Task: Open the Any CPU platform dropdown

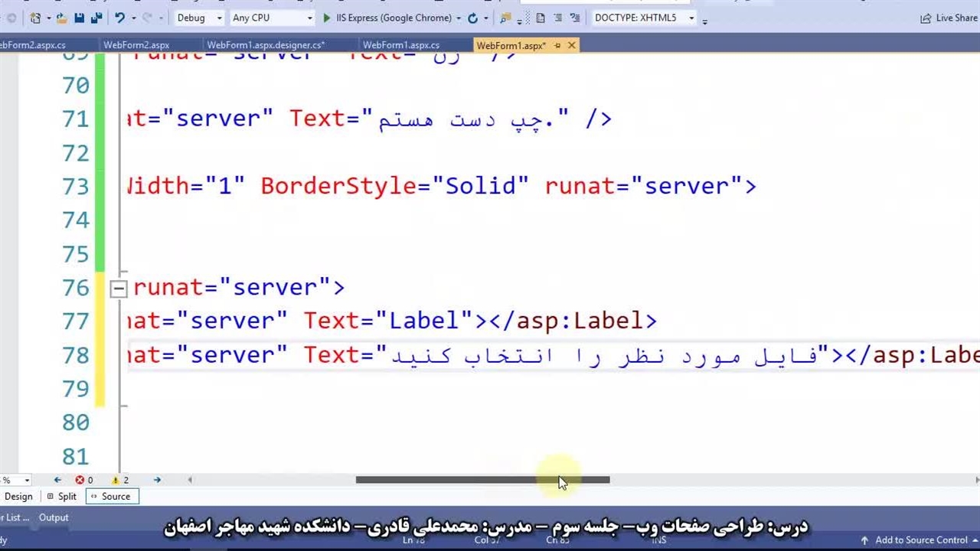Action: click(272, 18)
